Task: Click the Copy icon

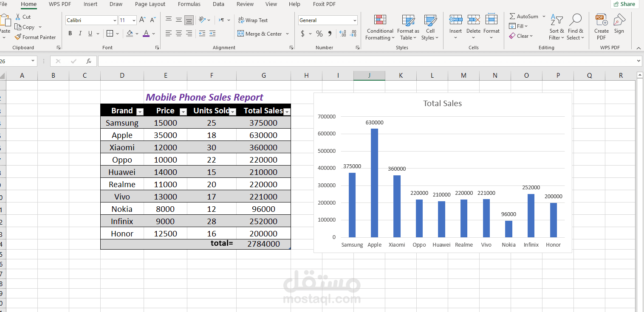Action: 18,27
